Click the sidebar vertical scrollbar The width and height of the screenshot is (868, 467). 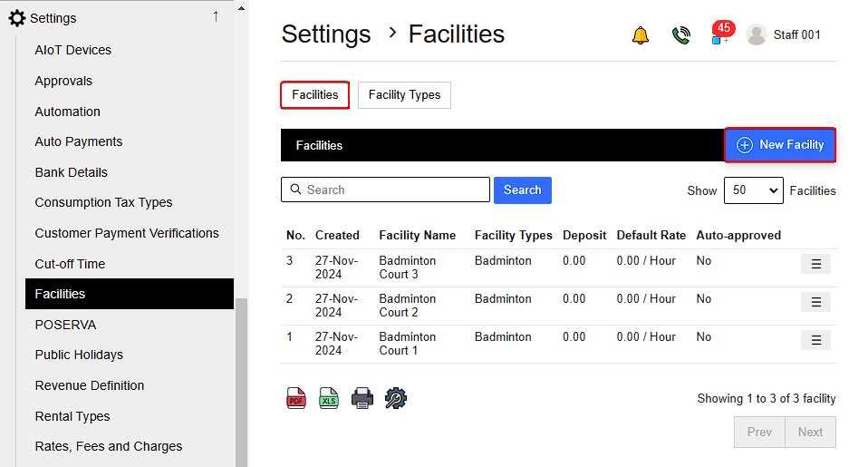tap(241, 381)
